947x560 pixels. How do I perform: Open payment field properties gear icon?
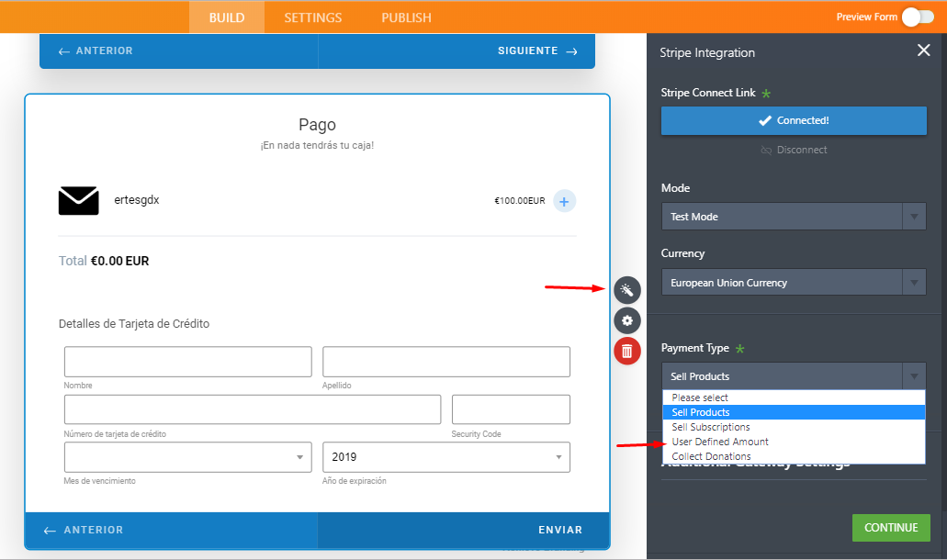(627, 320)
